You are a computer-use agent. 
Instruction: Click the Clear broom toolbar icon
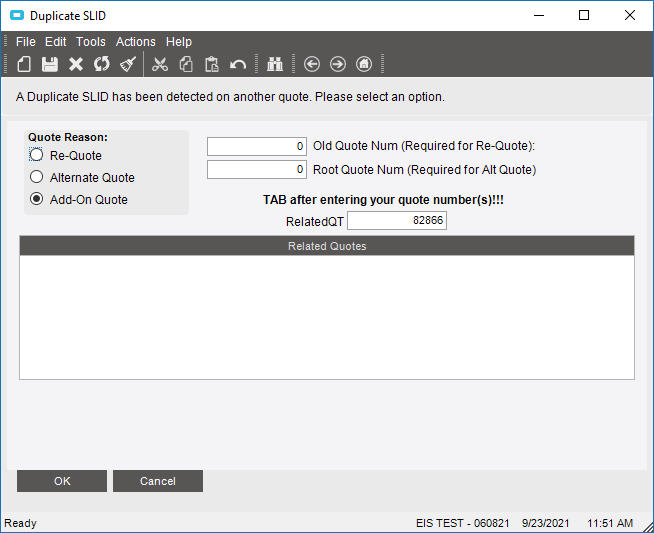(128, 64)
